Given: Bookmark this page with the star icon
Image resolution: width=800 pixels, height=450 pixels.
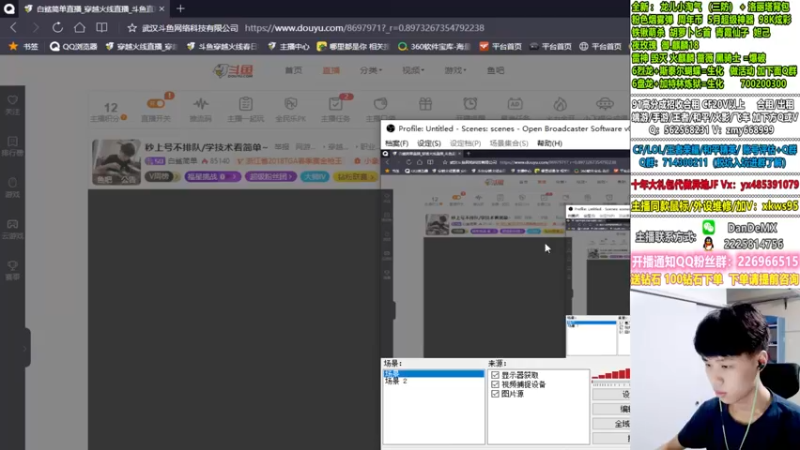Looking at the screenshot, I should click(132, 28).
